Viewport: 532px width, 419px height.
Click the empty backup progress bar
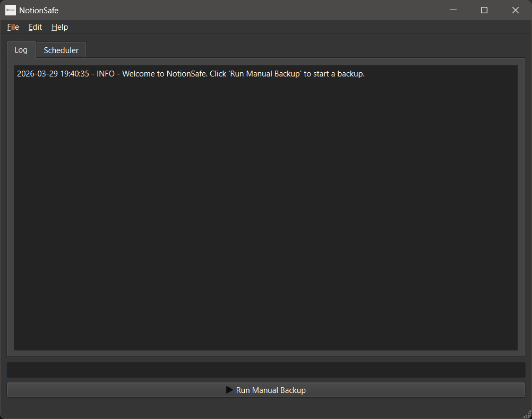[x=265, y=370]
